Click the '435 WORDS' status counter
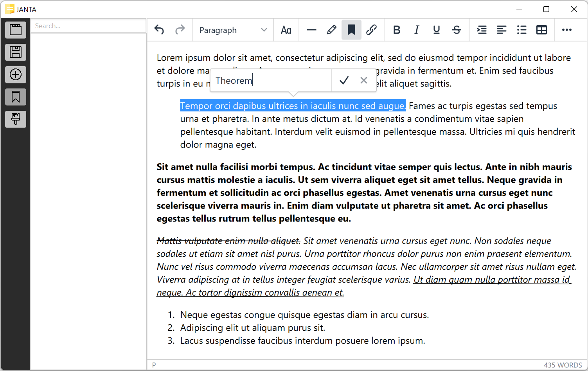588x371 pixels. point(563,365)
